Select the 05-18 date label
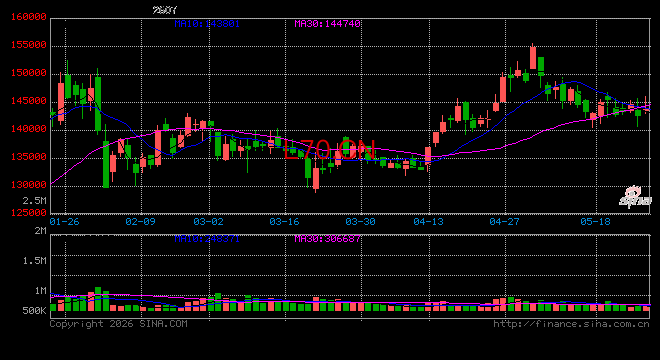 coord(595,221)
